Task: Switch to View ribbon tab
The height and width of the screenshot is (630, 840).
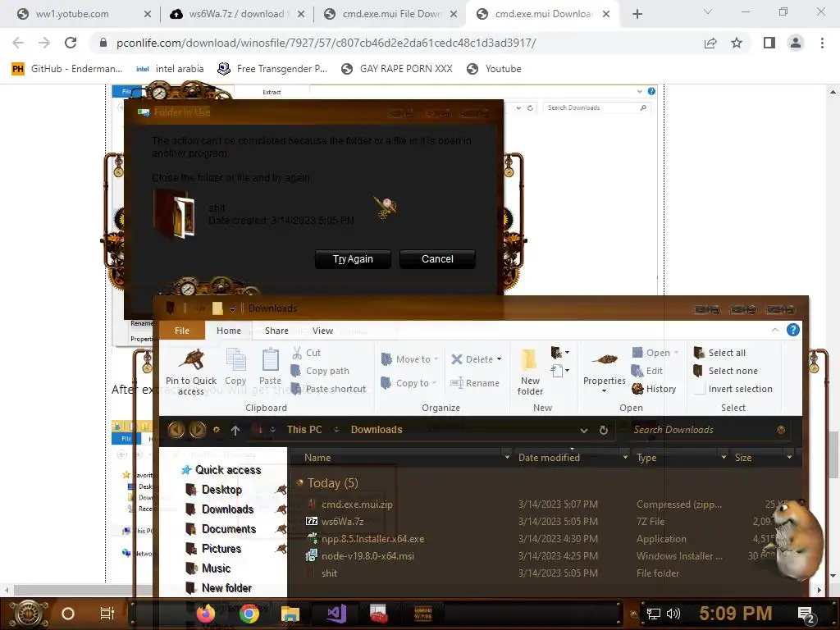Action: pos(322,331)
